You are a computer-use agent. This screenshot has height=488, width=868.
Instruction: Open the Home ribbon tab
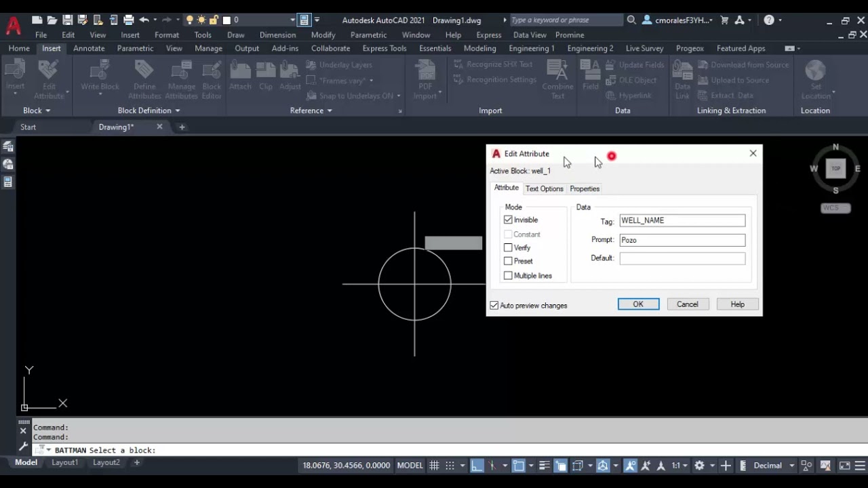(x=19, y=48)
